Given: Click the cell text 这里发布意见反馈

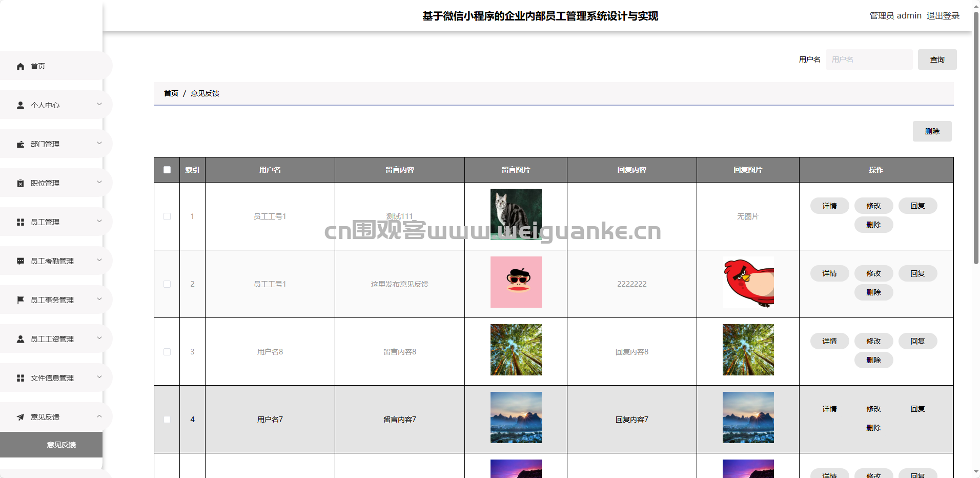Looking at the screenshot, I should coord(400,284).
